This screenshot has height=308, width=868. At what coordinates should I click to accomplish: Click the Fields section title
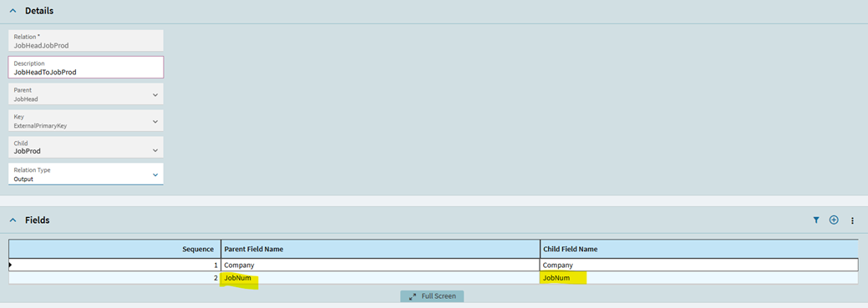pyautogui.click(x=37, y=220)
